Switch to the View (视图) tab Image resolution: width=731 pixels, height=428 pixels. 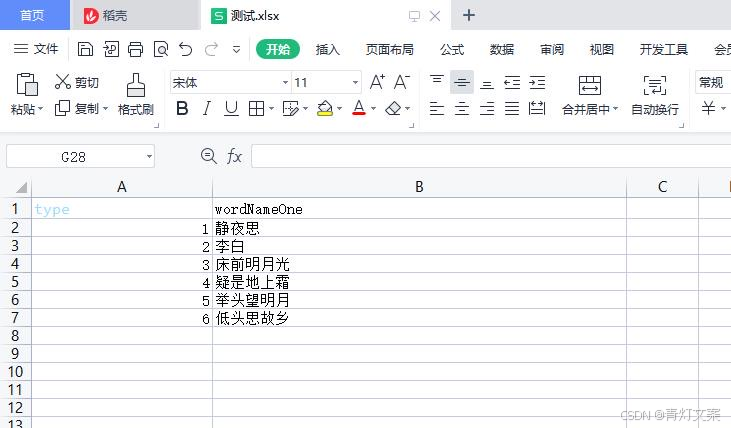[x=601, y=49]
